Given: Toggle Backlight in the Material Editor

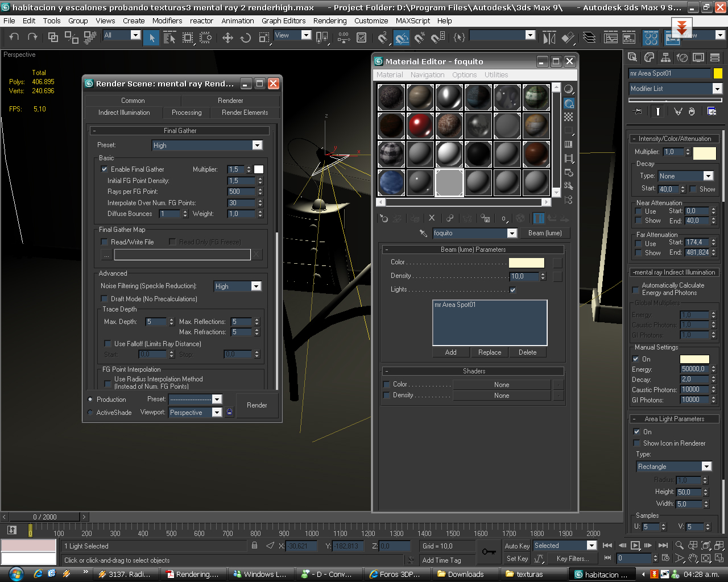Looking at the screenshot, I should 569,103.
